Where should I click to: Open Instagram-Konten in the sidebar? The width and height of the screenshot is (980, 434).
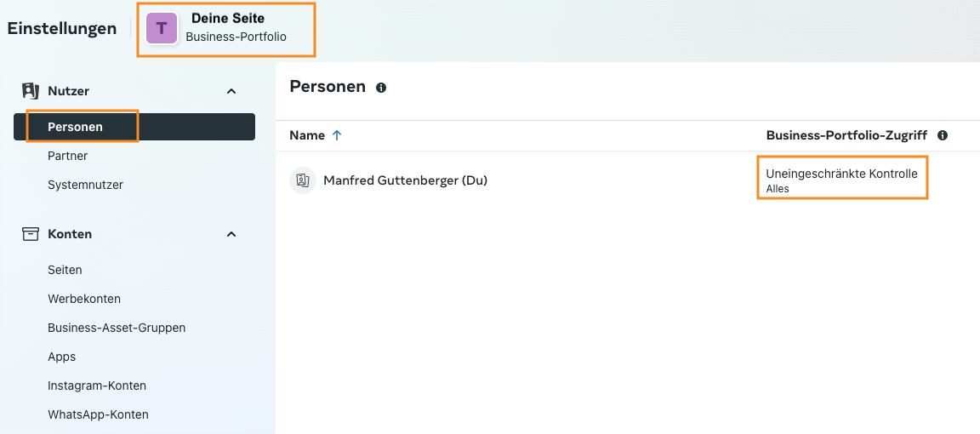97,385
